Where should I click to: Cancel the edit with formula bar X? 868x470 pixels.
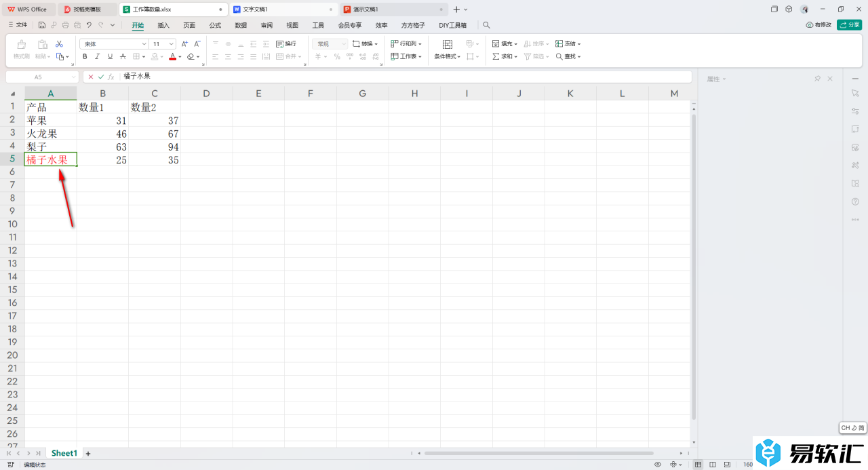(x=91, y=77)
